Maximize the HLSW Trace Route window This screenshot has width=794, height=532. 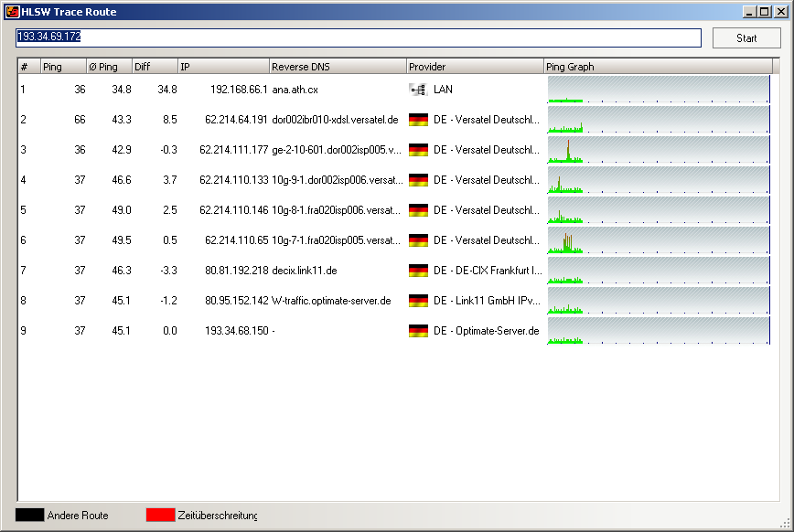point(765,12)
